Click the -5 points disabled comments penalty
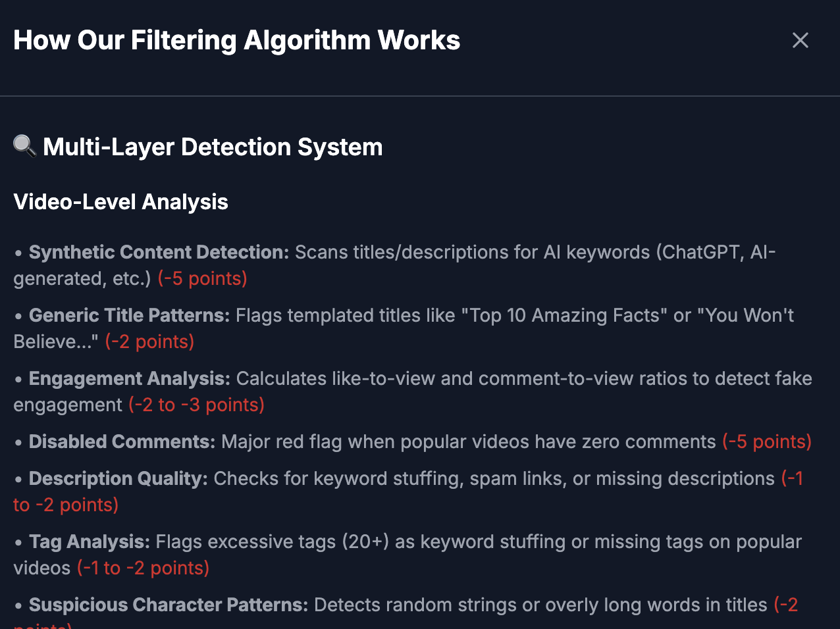The height and width of the screenshot is (629, 840). (x=766, y=441)
